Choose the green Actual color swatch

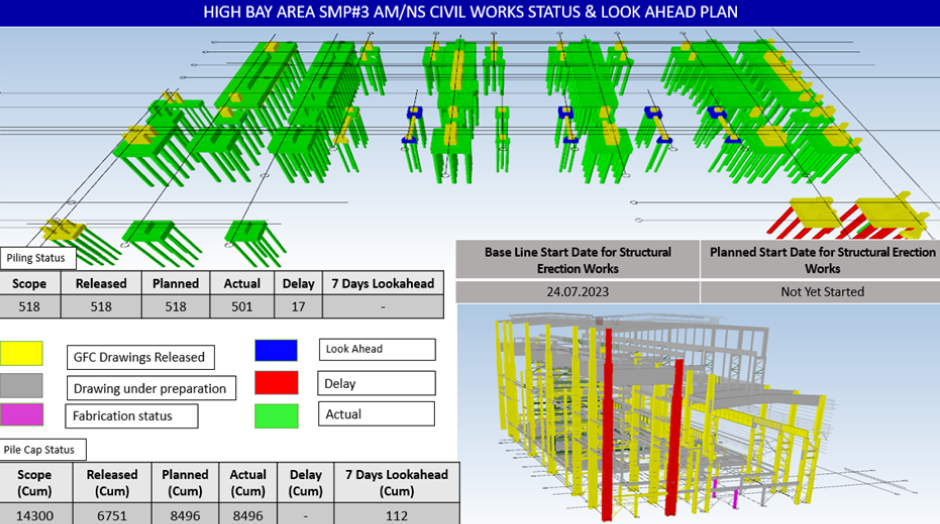[x=276, y=414]
